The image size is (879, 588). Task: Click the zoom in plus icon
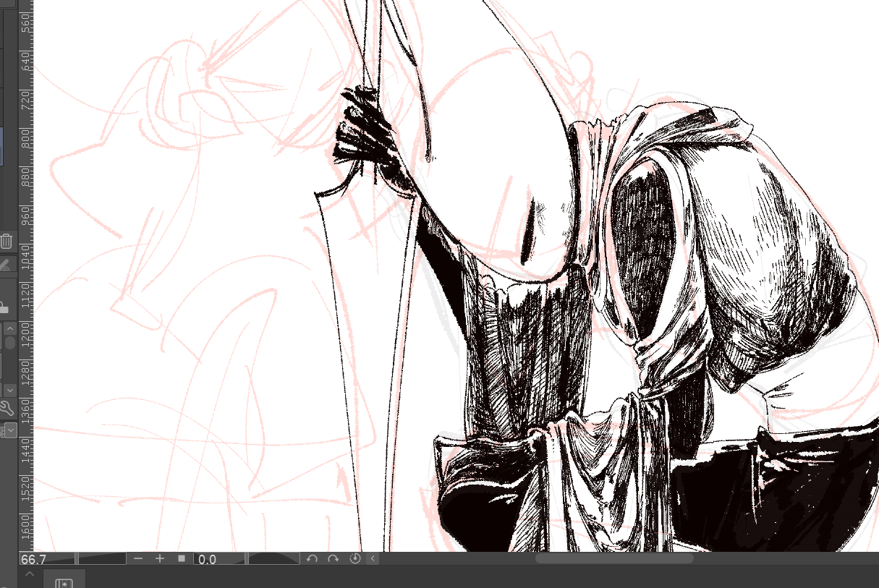[160, 559]
